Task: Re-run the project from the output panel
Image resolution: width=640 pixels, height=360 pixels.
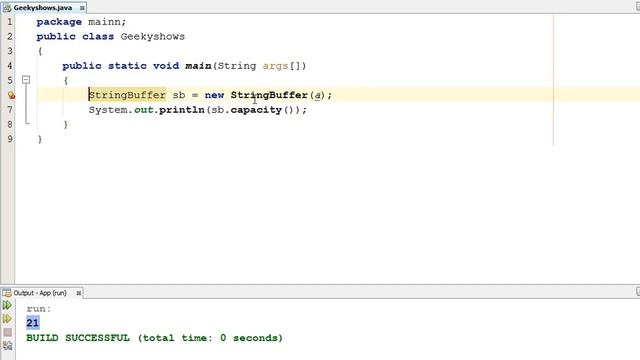Action: click(x=7, y=305)
